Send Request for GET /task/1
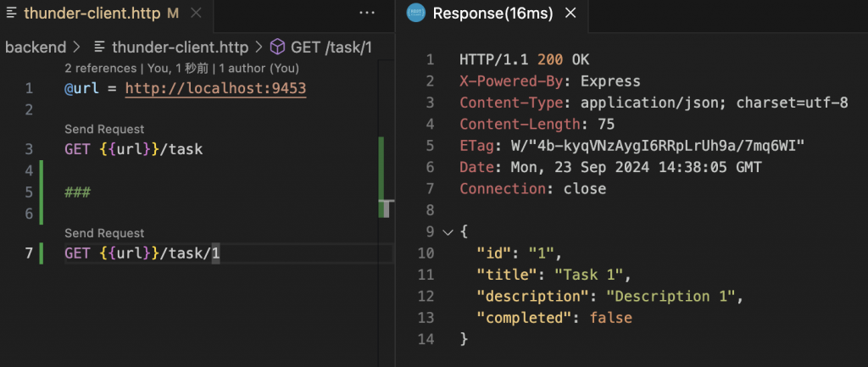 [104, 233]
